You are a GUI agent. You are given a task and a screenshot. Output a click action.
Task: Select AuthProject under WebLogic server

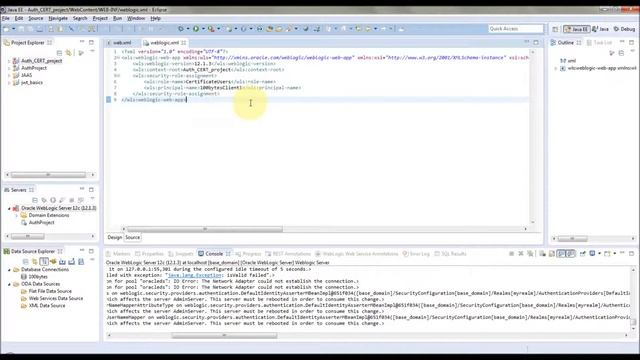(41, 222)
